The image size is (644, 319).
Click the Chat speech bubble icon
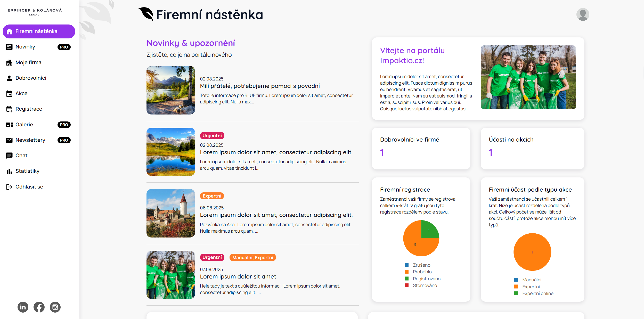[9, 156]
